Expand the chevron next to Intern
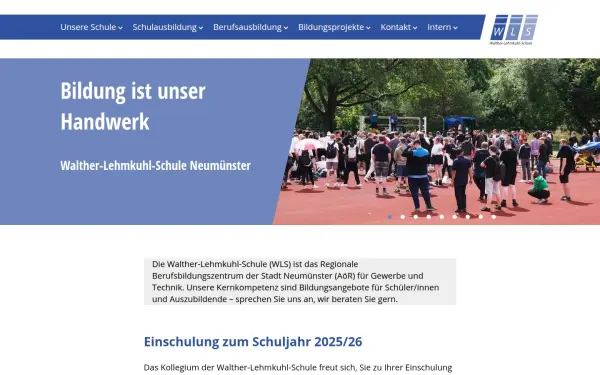The width and height of the screenshot is (600, 375). 455,28
